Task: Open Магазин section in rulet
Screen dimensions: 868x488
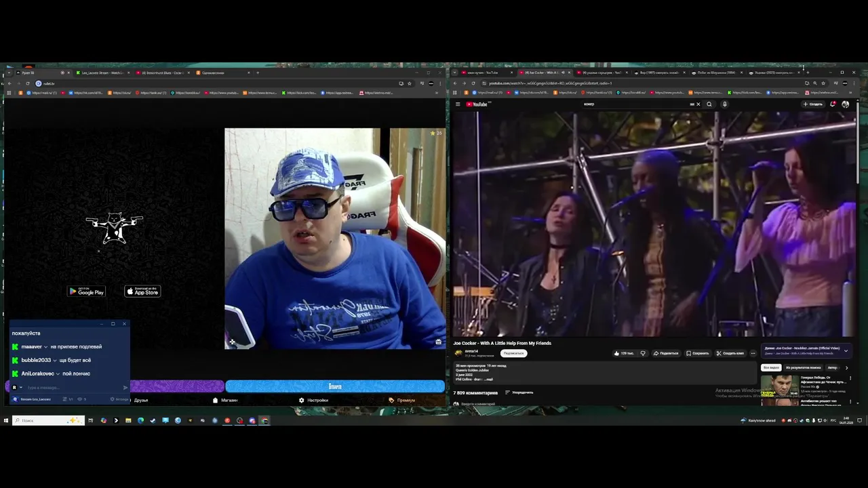Action: coord(225,400)
